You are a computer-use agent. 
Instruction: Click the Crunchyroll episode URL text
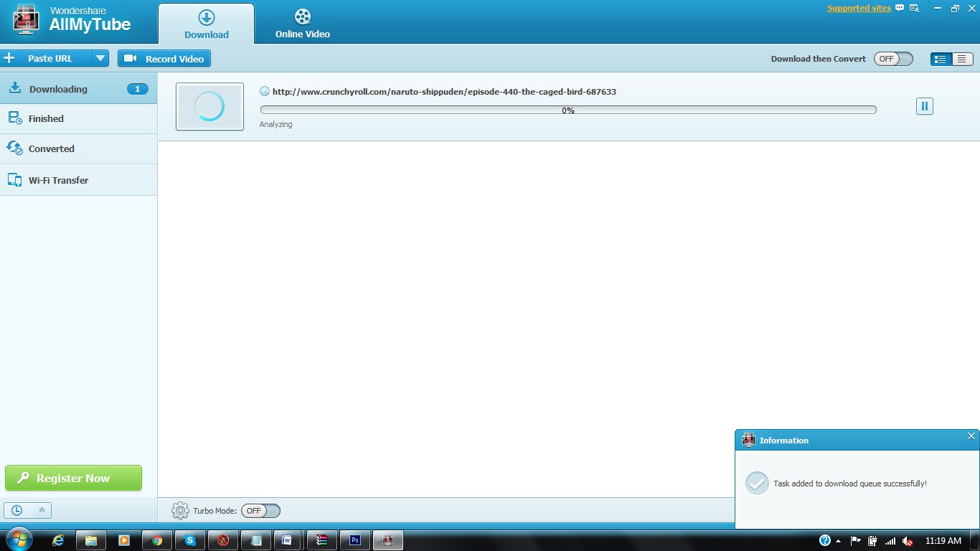click(x=444, y=92)
